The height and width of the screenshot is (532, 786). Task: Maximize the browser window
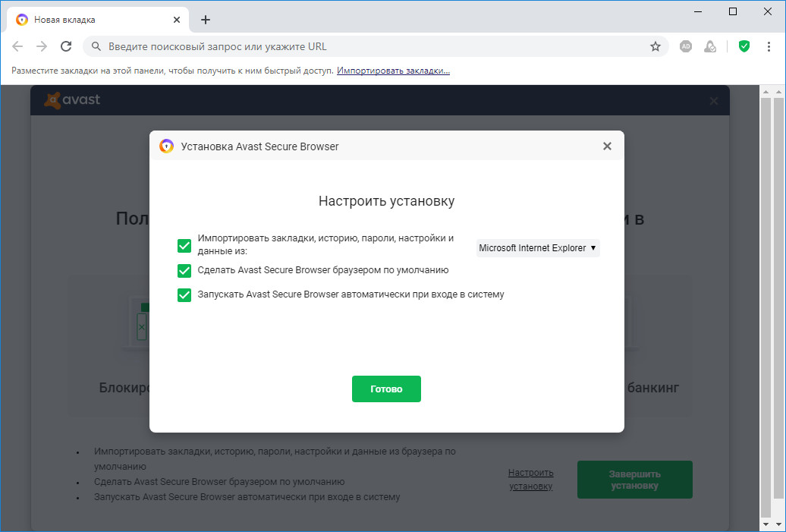[733, 11]
